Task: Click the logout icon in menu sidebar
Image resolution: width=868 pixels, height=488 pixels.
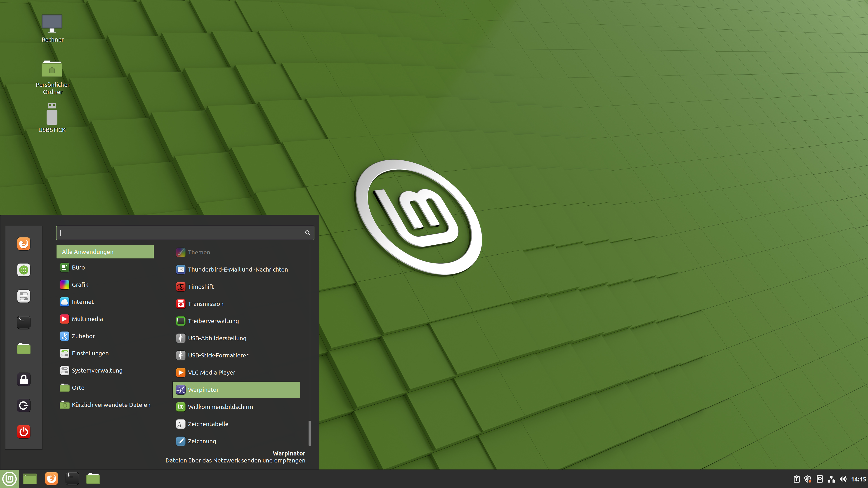Action: coord(24,406)
